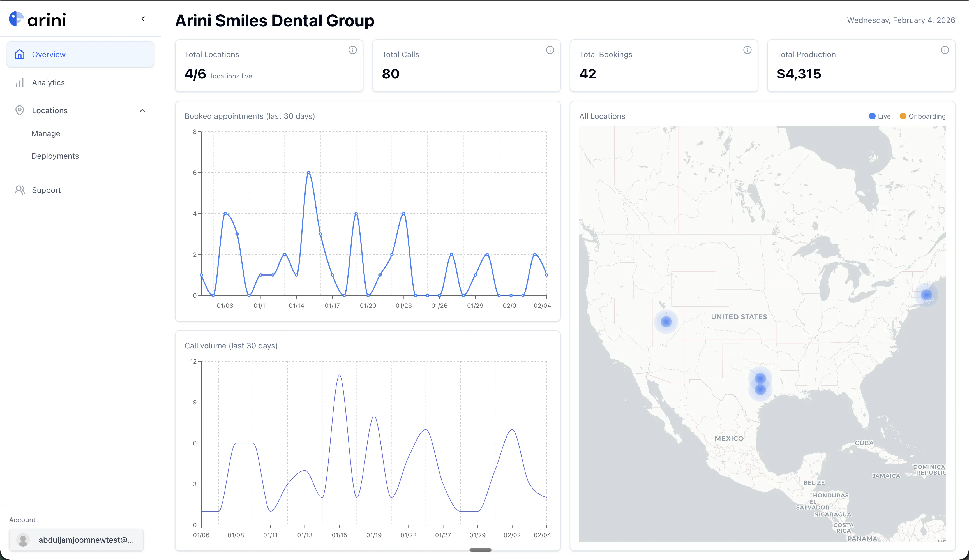The image size is (969, 560).
Task: Collapse the Locations submenu chevron
Action: 142,111
